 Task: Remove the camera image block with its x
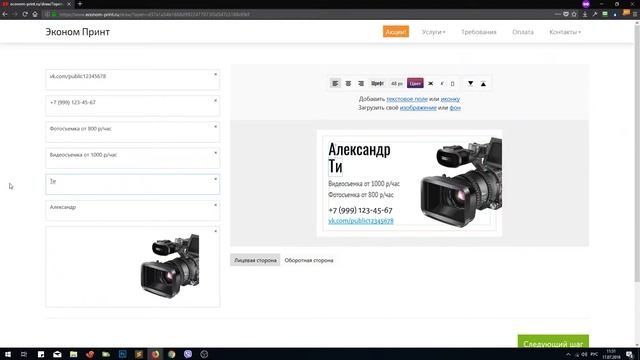pos(216,231)
